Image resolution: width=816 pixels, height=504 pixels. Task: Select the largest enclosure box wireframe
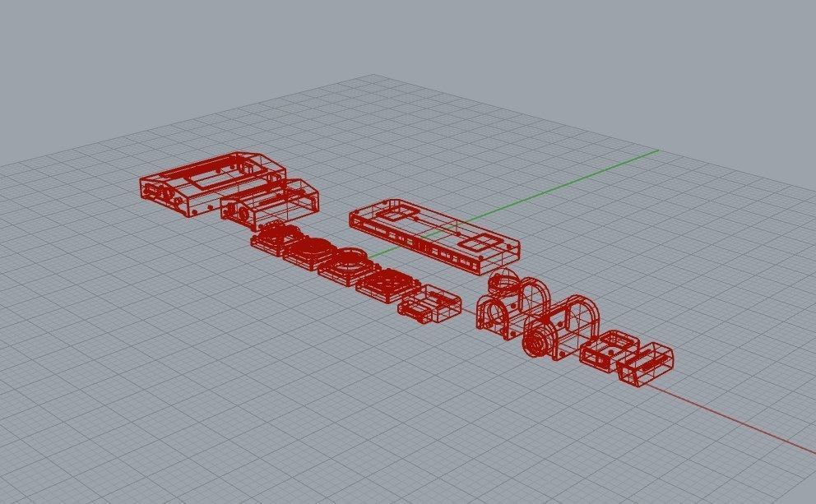pyautogui.click(x=212, y=183)
